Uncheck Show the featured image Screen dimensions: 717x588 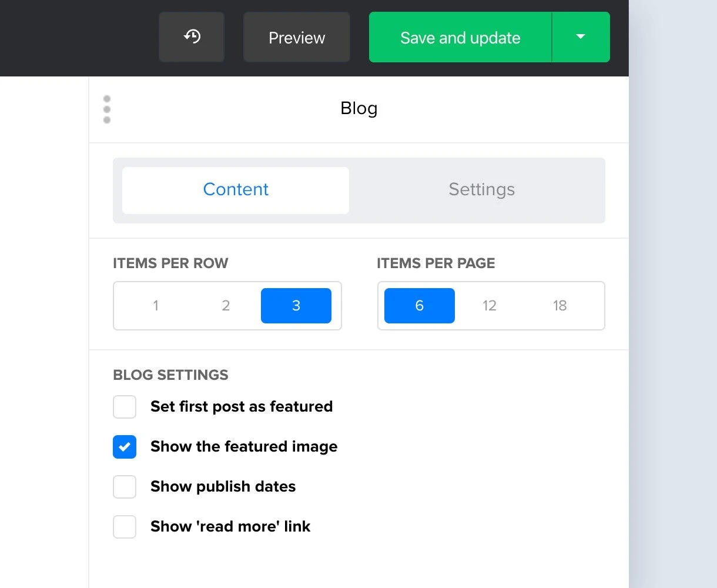pyautogui.click(x=125, y=447)
